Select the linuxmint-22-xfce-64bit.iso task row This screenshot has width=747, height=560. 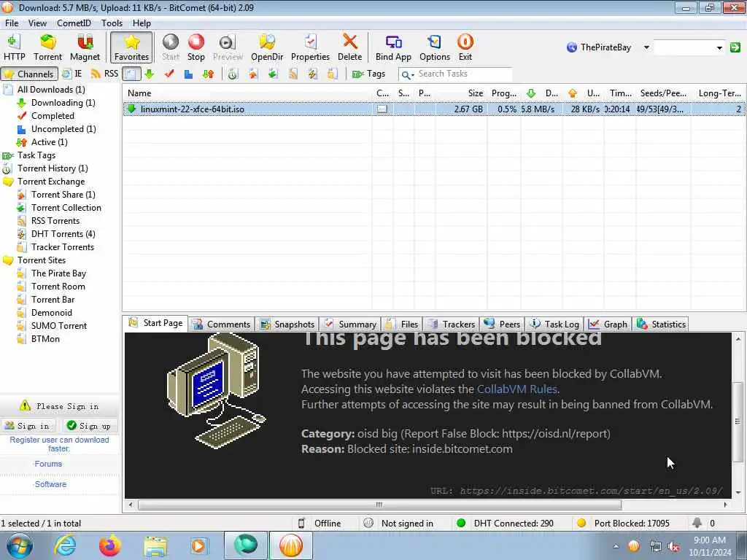pyautogui.click(x=433, y=109)
